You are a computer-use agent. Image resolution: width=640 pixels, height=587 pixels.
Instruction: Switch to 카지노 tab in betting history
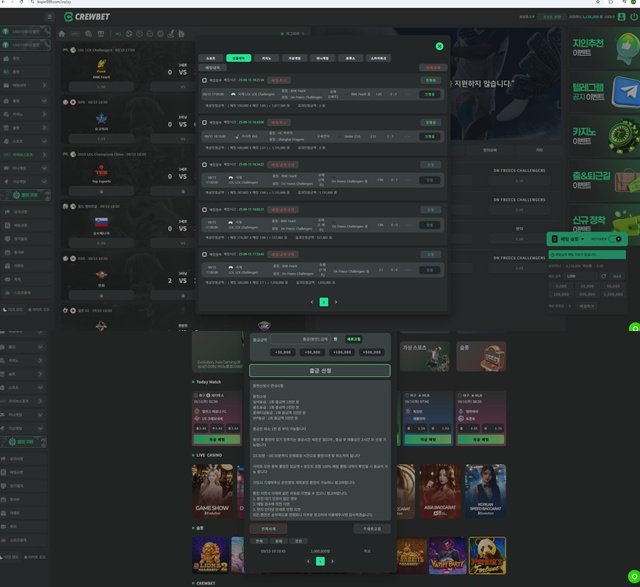click(x=265, y=59)
